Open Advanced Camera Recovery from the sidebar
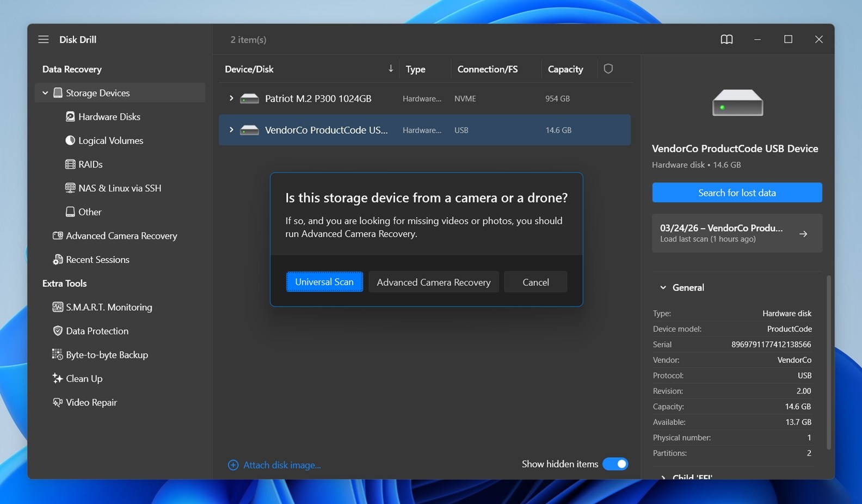 [x=121, y=236]
